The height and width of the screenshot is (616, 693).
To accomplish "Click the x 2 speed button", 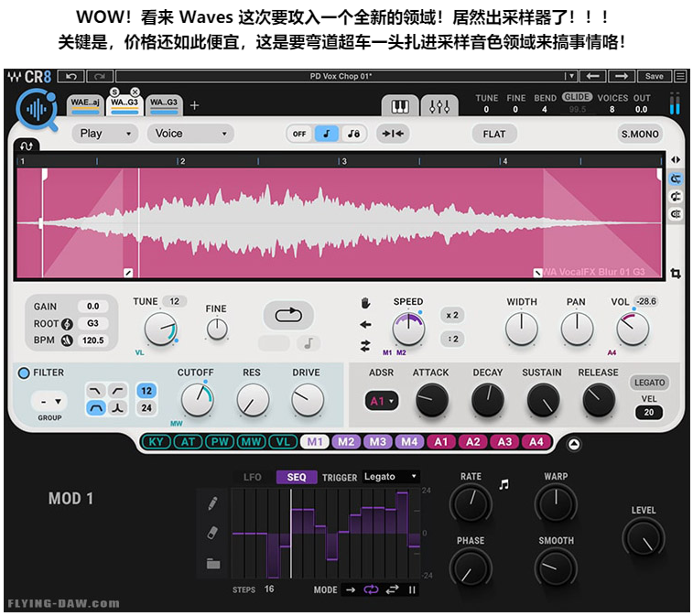I will pos(452,316).
